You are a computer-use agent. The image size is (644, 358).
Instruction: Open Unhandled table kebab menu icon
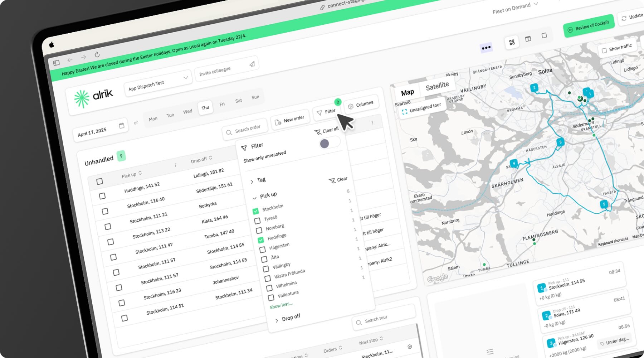pos(175,165)
